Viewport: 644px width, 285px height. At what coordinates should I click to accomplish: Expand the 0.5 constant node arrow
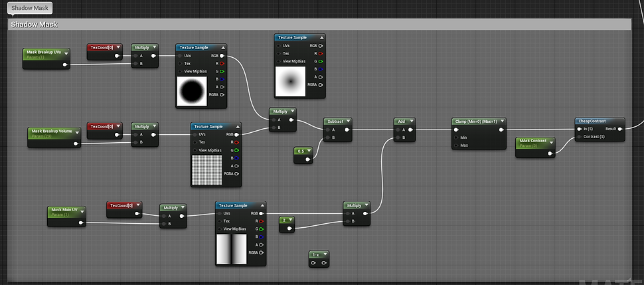click(308, 151)
